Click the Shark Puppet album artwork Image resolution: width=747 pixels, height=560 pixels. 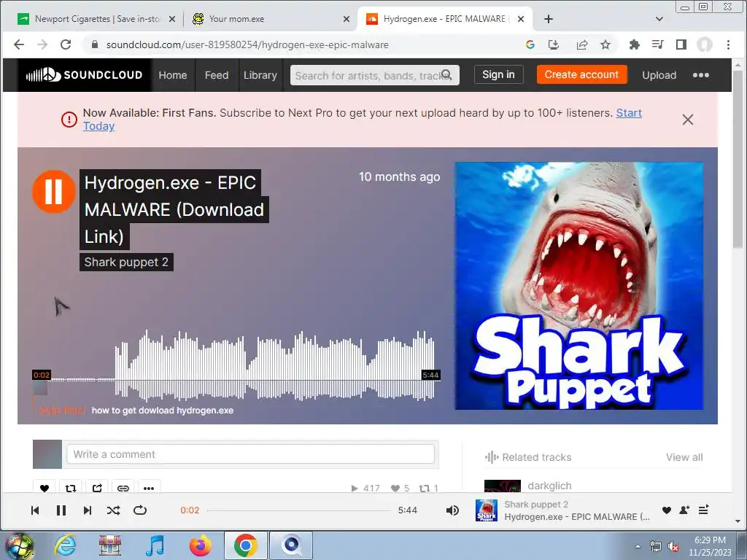point(578,286)
